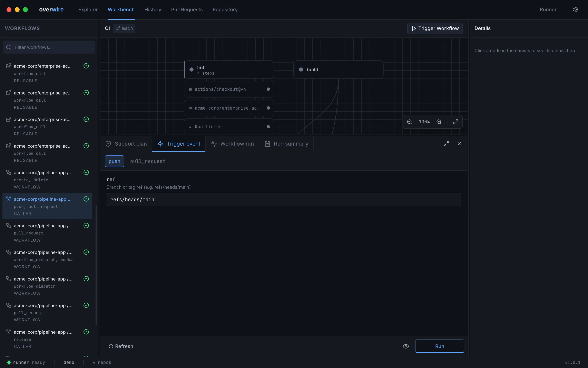Click the refresh icon in bottom bar
The height and width of the screenshot is (368, 588).
tap(111, 346)
